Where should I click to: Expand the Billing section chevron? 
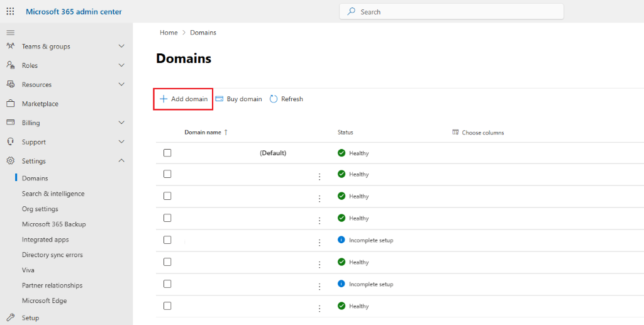coord(121,123)
